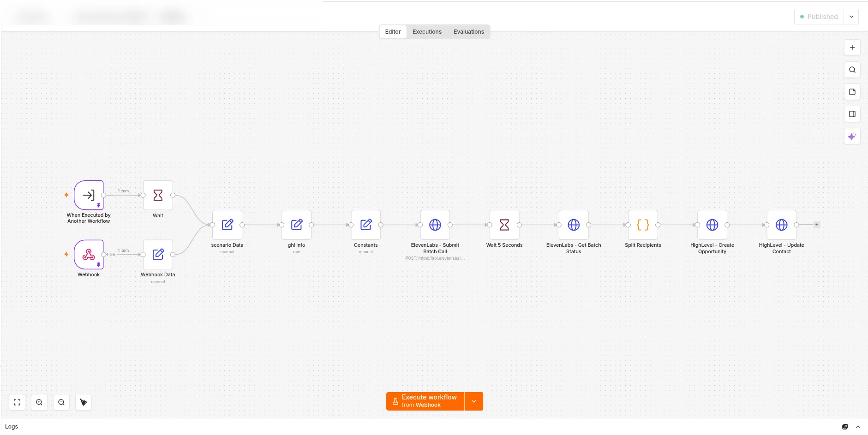The image size is (868, 435).
Task: Select the Constants node
Action: [x=366, y=225]
